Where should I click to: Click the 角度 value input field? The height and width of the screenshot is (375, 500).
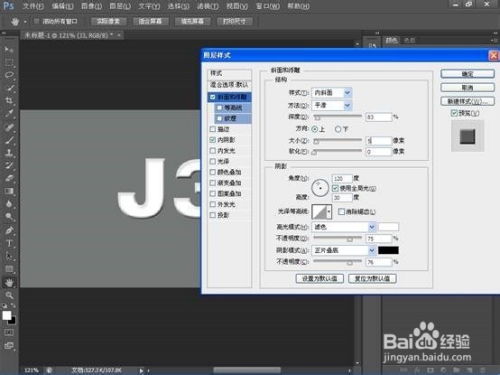click(x=342, y=178)
